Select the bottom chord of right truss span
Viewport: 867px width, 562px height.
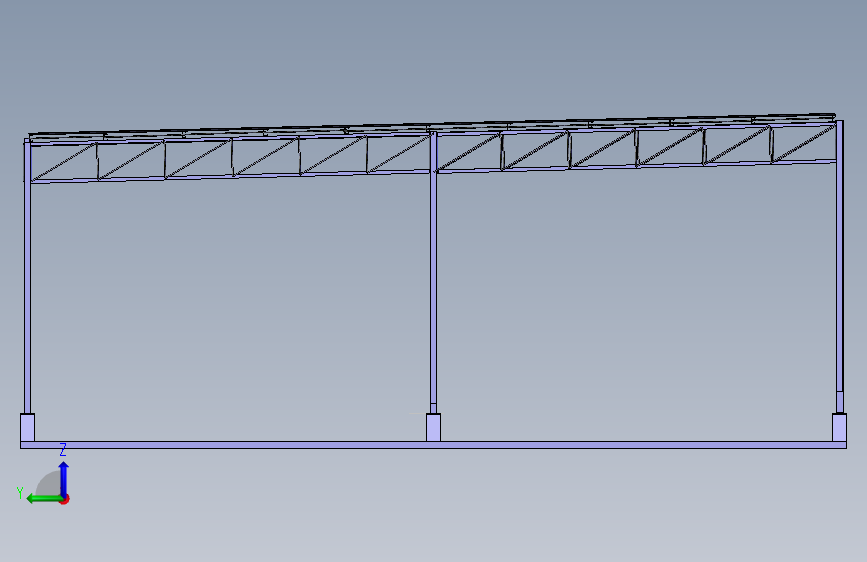point(636,166)
